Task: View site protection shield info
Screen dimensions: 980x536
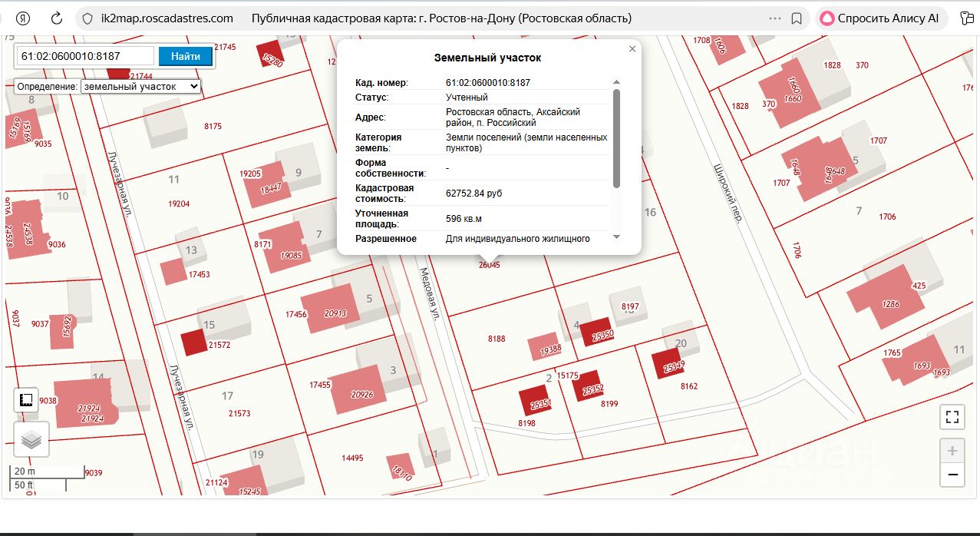Action: (87, 18)
